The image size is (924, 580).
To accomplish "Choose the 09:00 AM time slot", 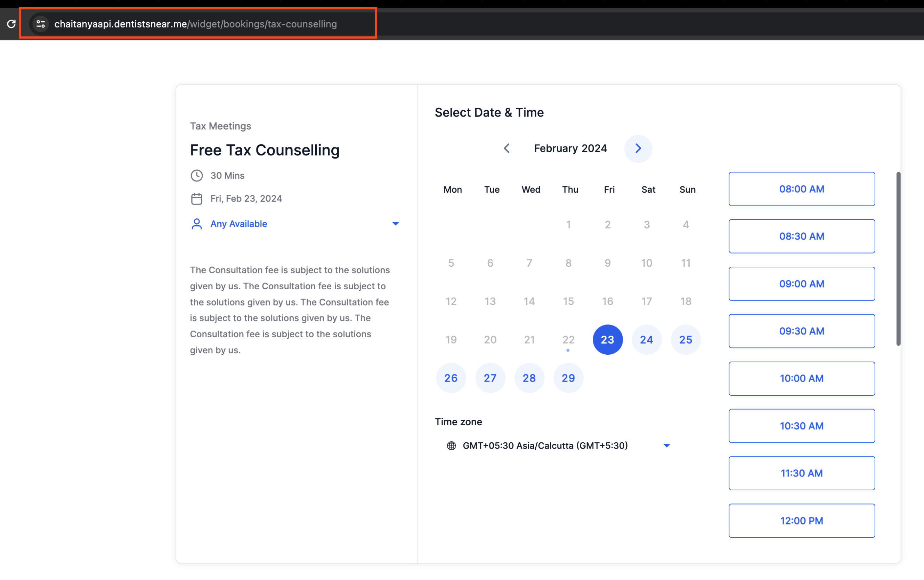I will [x=802, y=284].
